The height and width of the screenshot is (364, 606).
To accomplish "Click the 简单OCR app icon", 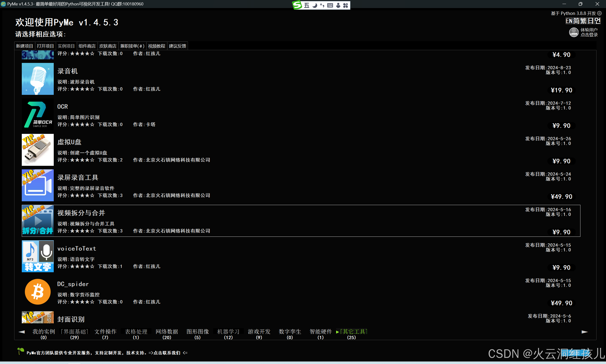I will coord(38,114).
